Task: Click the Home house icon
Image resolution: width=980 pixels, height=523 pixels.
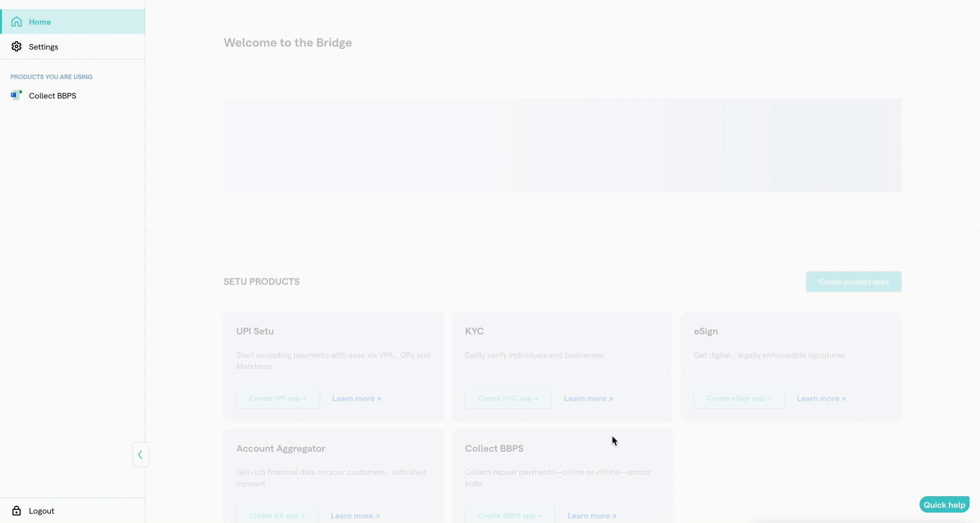Action: (x=16, y=22)
